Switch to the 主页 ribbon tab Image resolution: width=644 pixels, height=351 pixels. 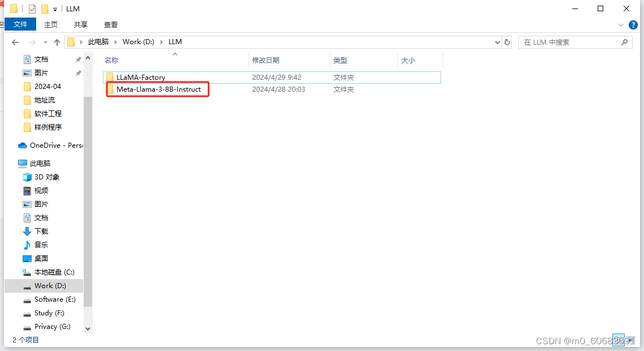click(x=51, y=25)
